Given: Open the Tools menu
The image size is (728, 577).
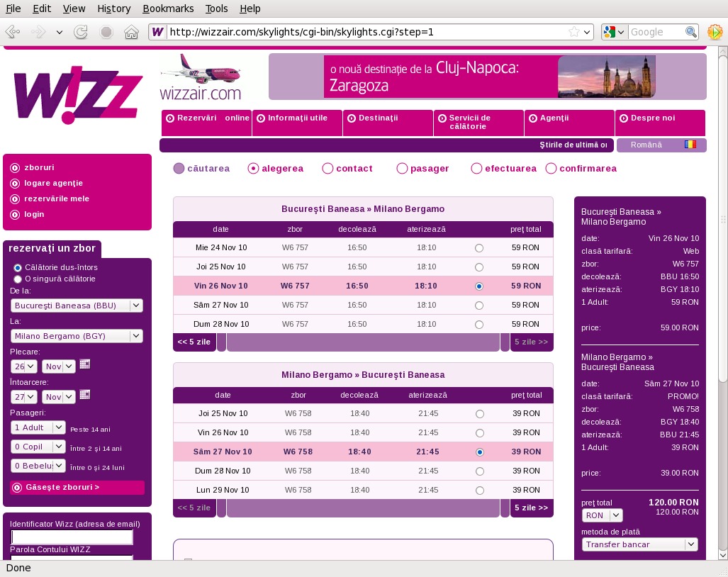Looking at the screenshot, I should coord(216,9).
